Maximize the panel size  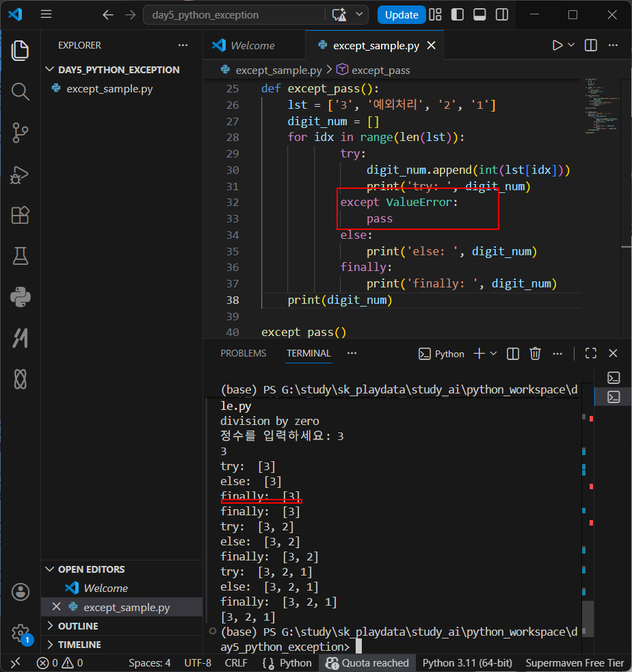(x=591, y=354)
